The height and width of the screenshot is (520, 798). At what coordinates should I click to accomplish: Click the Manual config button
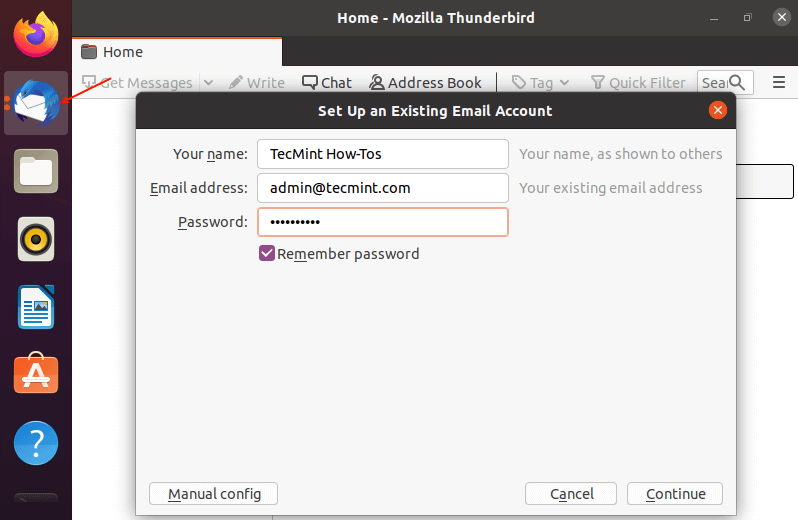coord(213,494)
